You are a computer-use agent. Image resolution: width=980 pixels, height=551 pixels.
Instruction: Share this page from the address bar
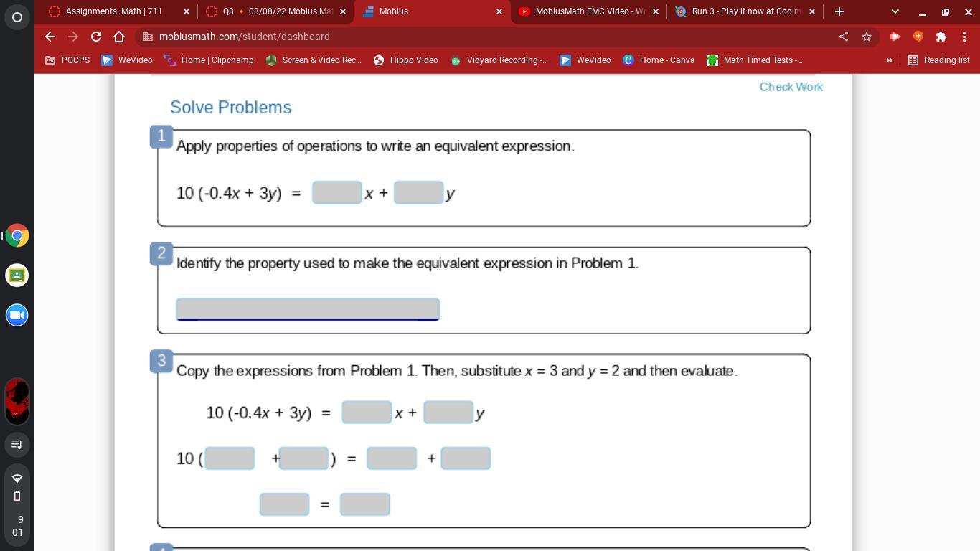pyautogui.click(x=844, y=37)
